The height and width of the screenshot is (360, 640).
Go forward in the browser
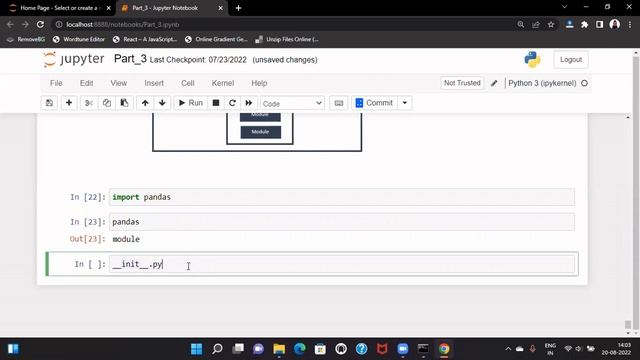25,24
